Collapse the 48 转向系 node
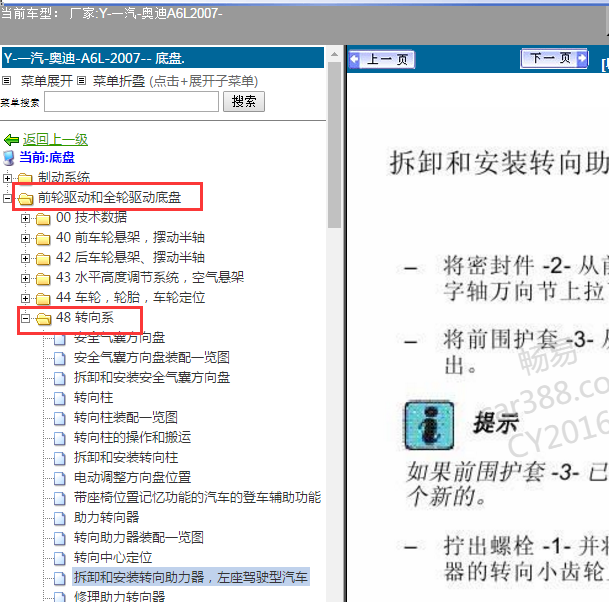 25,318
